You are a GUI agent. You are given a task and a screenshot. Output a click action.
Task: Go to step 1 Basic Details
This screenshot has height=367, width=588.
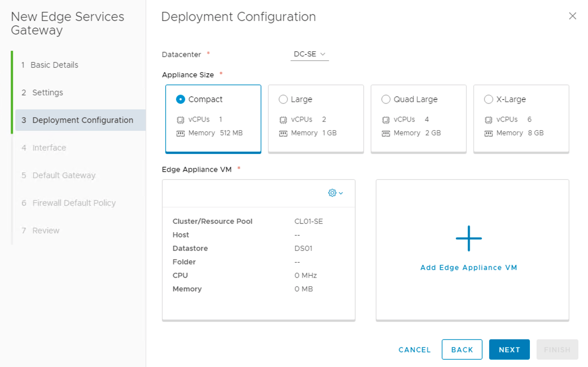pos(54,65)
